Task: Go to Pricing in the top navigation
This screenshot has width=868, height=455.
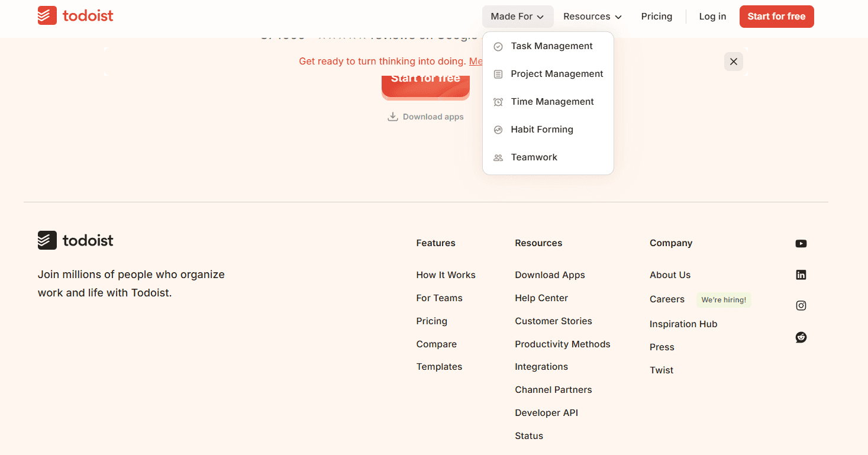Action: click(657, 17)
